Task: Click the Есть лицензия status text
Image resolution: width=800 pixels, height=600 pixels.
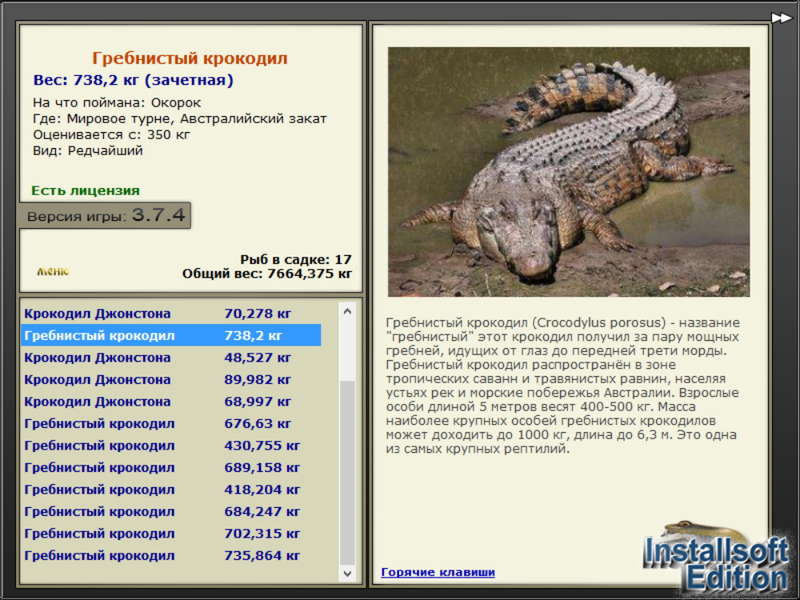Action: coord(85,190)
